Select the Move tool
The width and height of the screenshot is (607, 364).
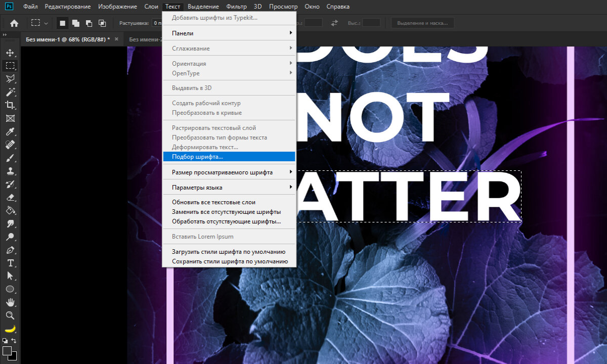point(10,53)
